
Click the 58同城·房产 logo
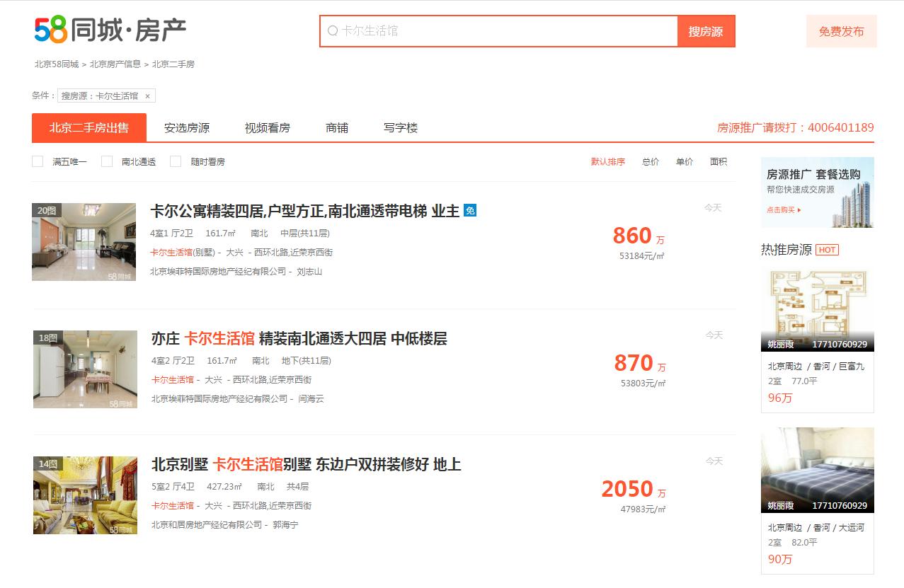(x=110, y=28)
